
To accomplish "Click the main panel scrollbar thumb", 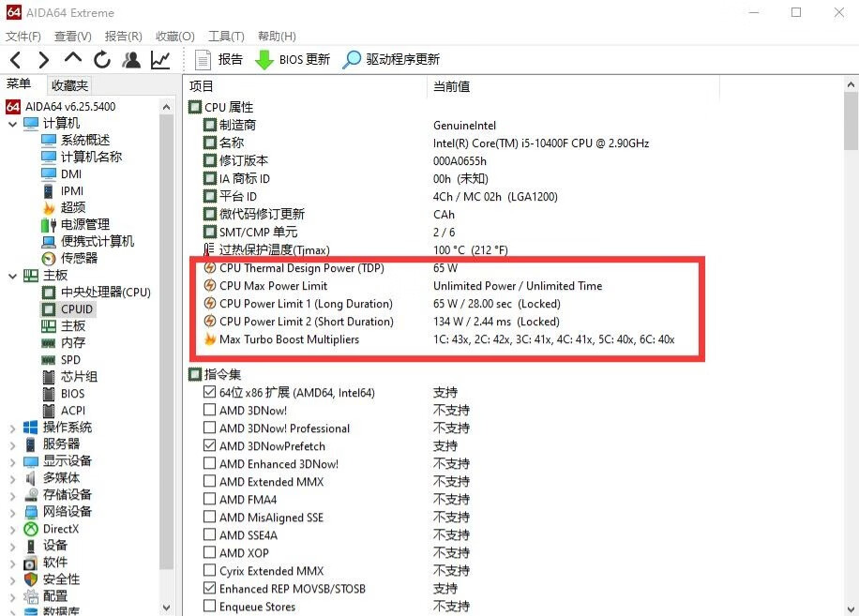I will coord(851,120).
